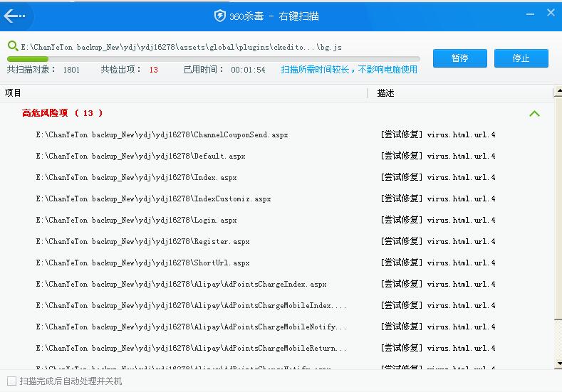Click the 共扫描对象 count 1801
Screen dimensions: 562x392
coord(71,70)
